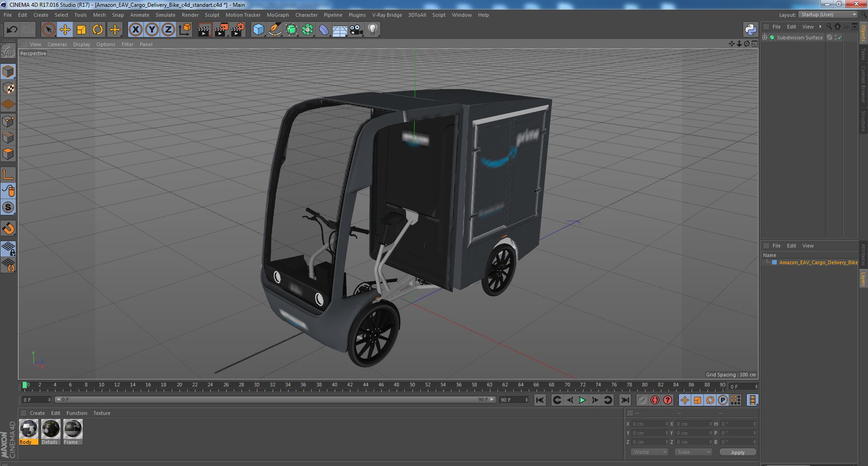
Task: Switch to Model mode
Action: pos(8,71)
